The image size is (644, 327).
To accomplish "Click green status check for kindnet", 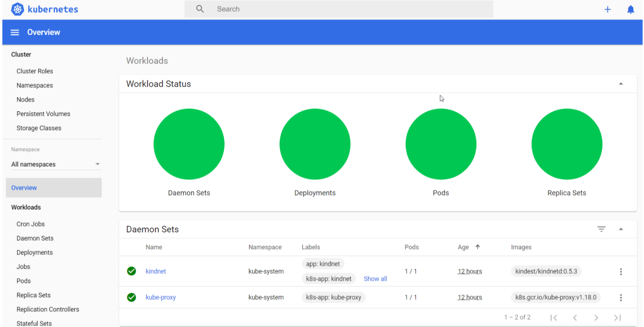I will 131,271.
